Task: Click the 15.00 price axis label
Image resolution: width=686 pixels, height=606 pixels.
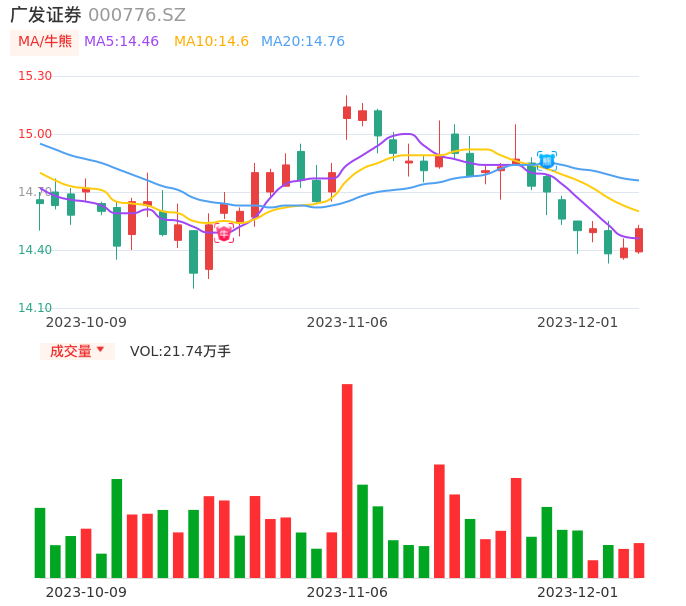Action: (x=35, y=134)
